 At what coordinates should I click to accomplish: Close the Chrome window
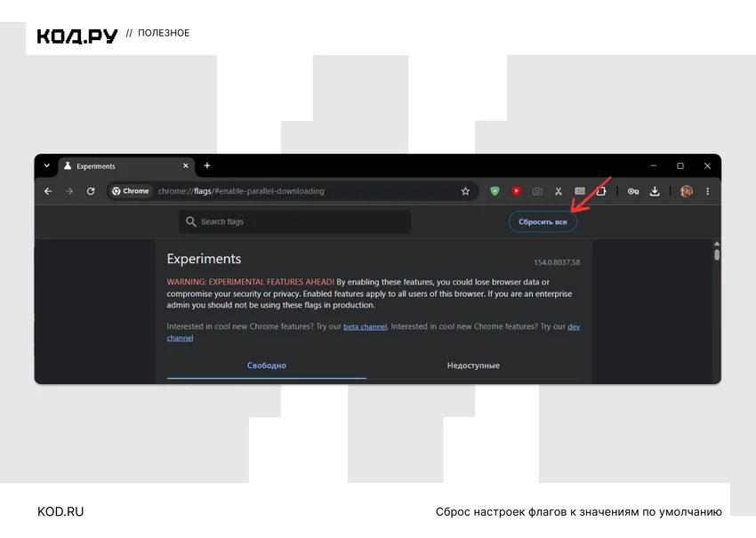pos(707,165)
